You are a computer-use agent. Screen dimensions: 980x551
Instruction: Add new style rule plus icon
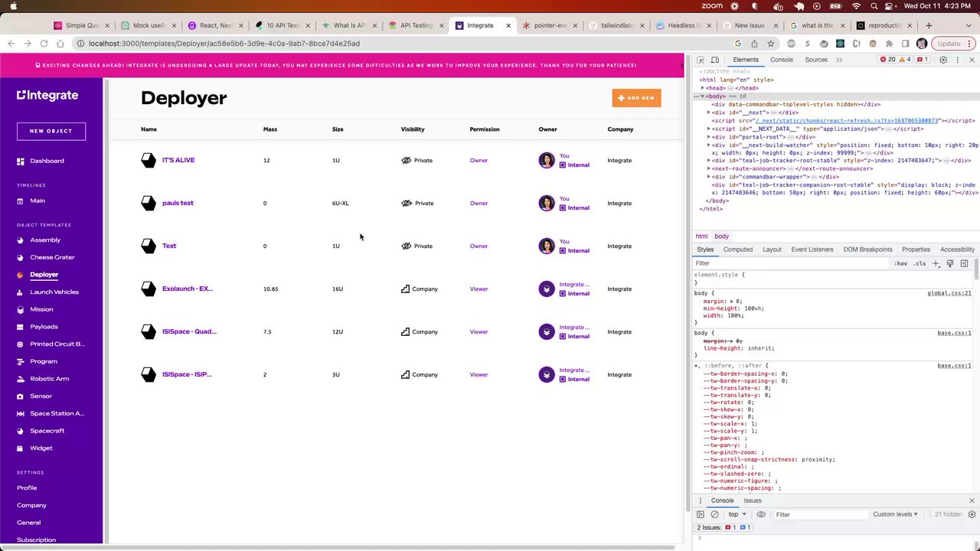[x=936, y=263]
